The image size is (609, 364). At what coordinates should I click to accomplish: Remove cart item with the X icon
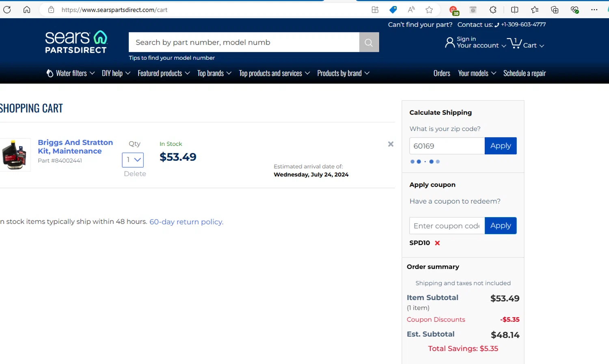point(391,144)
